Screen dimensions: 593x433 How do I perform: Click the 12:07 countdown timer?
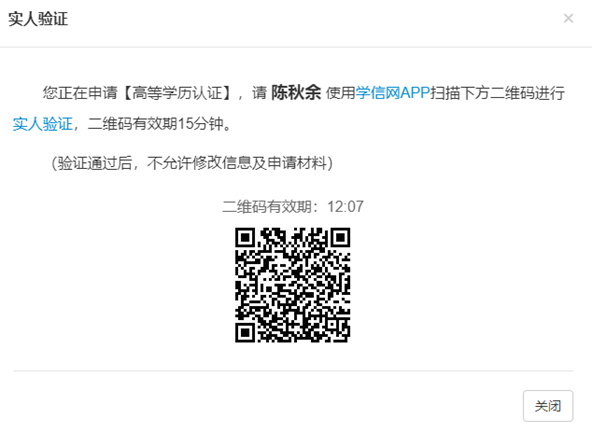(345, 206)
